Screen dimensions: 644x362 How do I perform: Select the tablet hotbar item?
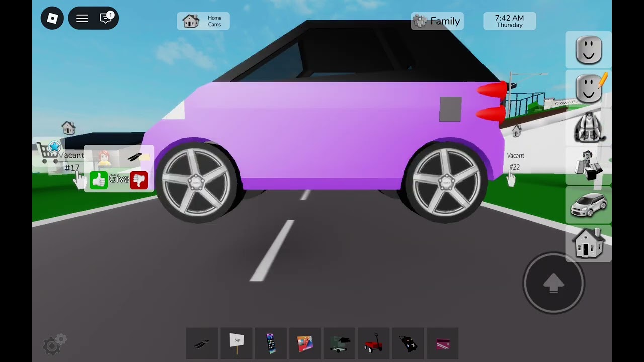[x=305, y=343]
